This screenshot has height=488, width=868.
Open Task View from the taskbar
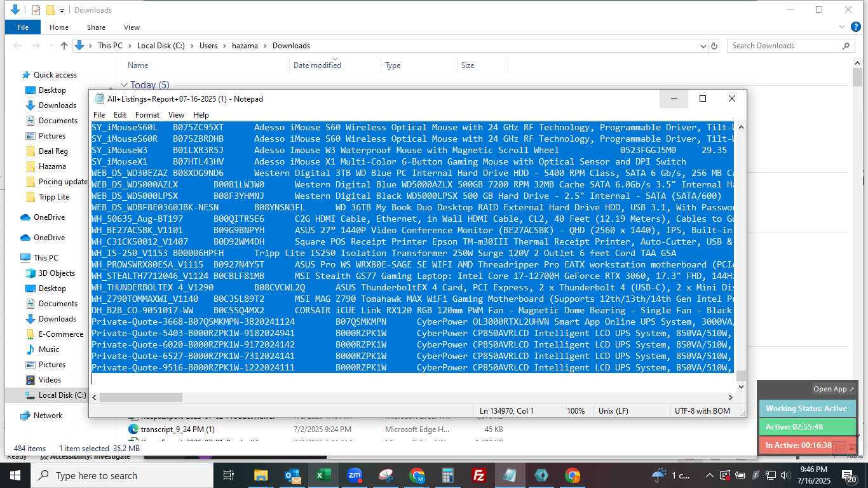click(229, 475)
